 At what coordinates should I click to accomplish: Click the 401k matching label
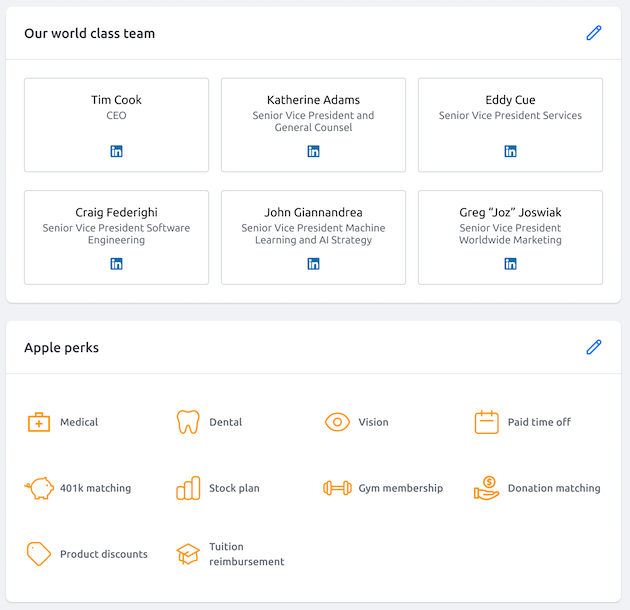[x=96, y=488]
